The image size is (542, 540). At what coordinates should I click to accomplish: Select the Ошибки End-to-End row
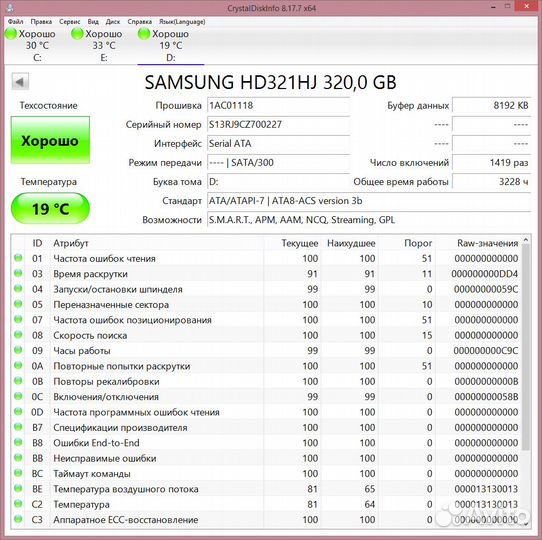tap(266, 443)
